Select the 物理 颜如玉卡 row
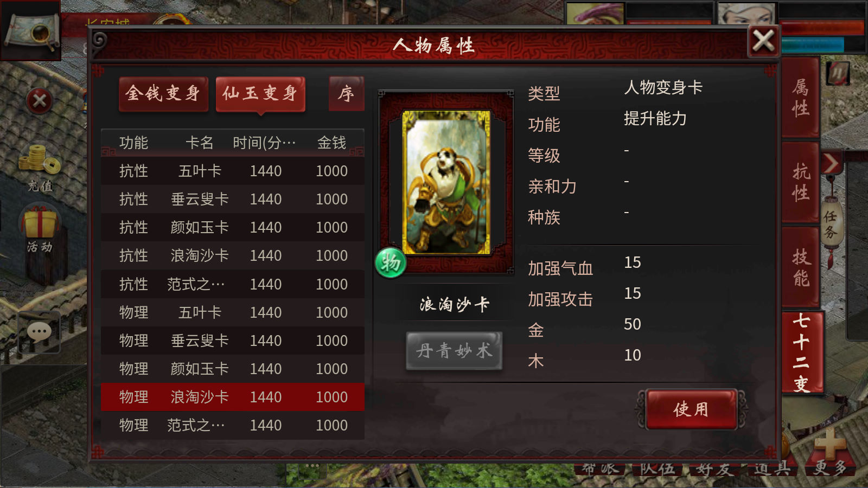868x488 pixels. pos(232,369)
